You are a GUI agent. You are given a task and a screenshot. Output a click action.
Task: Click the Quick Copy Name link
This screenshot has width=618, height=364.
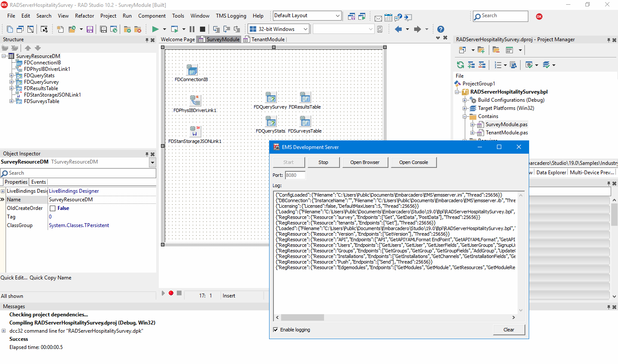pyautogui.click(x=50, y=278)
